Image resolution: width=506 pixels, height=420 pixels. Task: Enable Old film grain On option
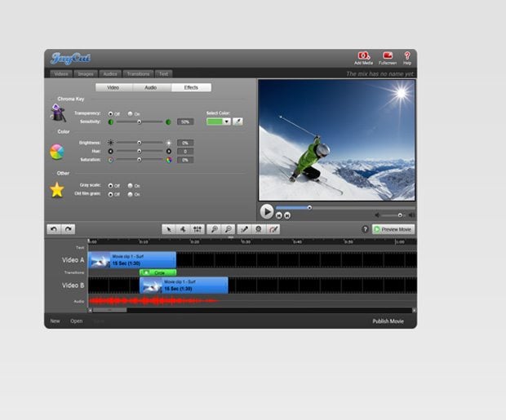128,194
